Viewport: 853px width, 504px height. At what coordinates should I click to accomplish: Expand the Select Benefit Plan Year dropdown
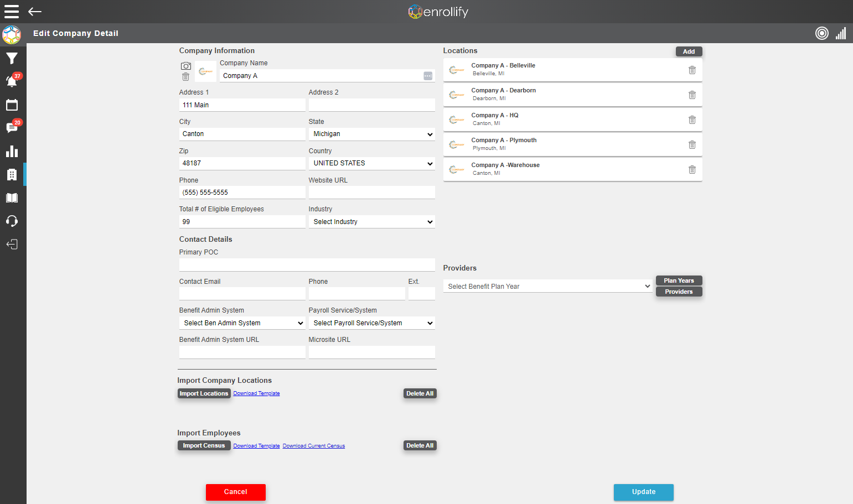[548, 286]
